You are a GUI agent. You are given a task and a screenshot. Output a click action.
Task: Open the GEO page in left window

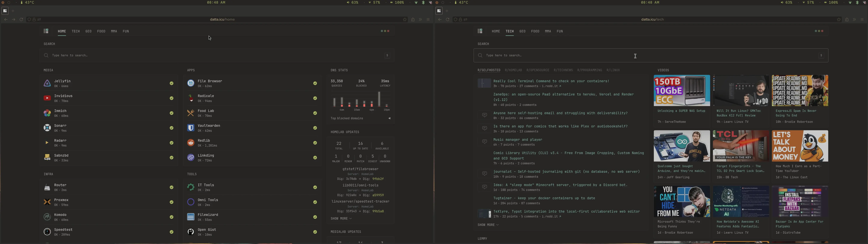pyautogui.click(x=88, y=31)
